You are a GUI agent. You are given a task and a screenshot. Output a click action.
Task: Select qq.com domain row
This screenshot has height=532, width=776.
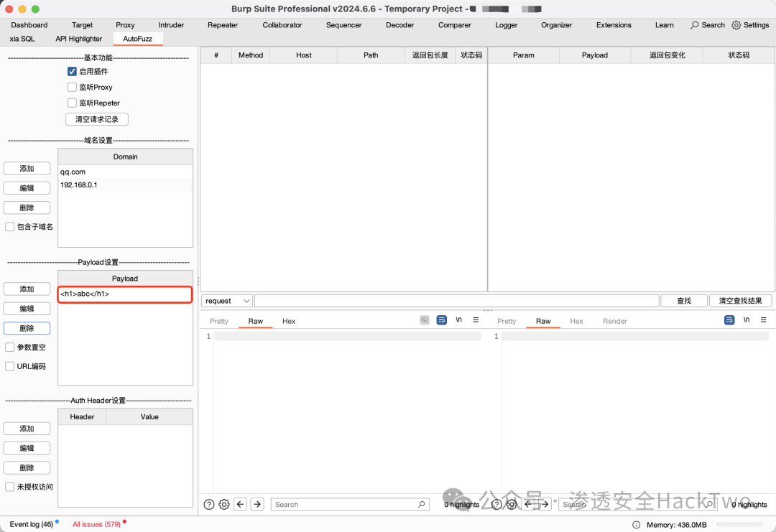click(x=125, y=172)
